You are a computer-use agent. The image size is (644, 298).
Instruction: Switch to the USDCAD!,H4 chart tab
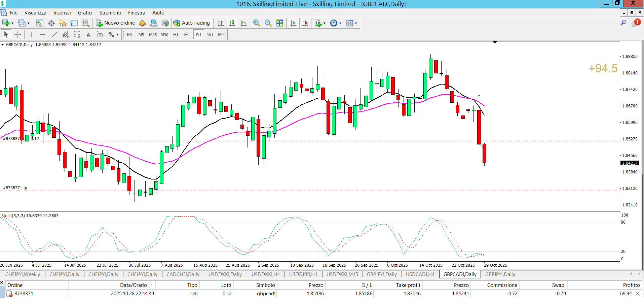pyautogui.click(x=420, y=274)
